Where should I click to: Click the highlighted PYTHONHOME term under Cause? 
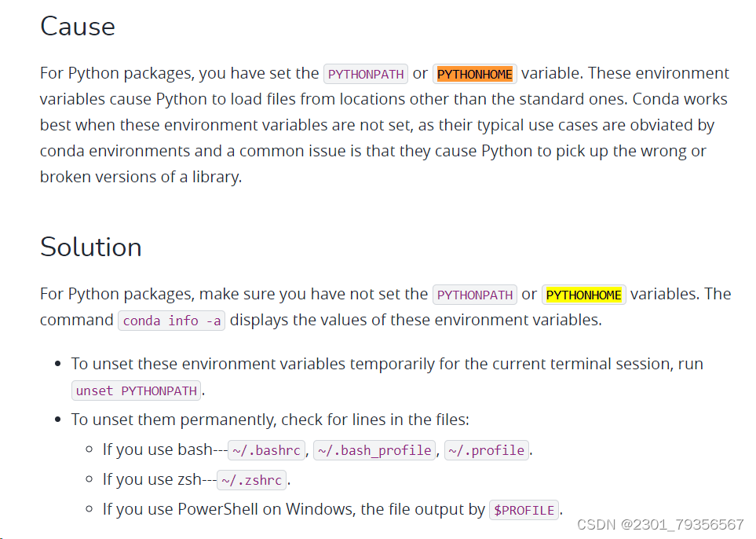[x=474, y=73]
